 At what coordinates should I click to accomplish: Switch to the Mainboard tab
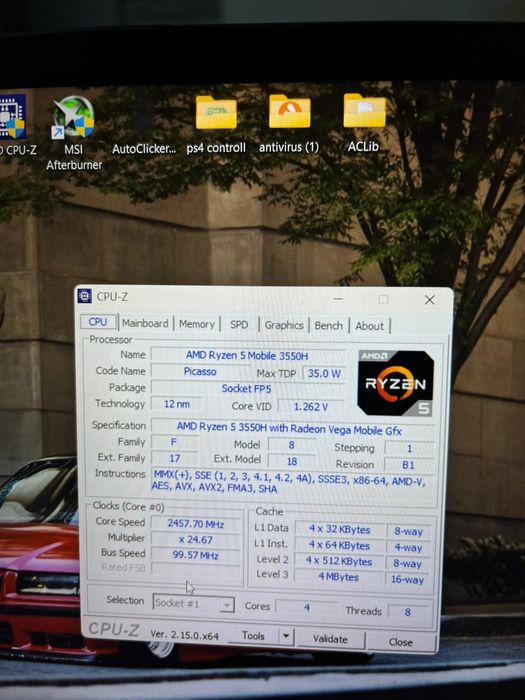145,323
